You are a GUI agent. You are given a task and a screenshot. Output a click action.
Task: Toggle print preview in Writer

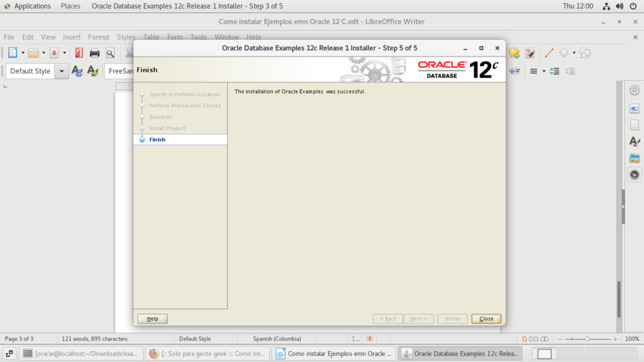coord(110,53)
